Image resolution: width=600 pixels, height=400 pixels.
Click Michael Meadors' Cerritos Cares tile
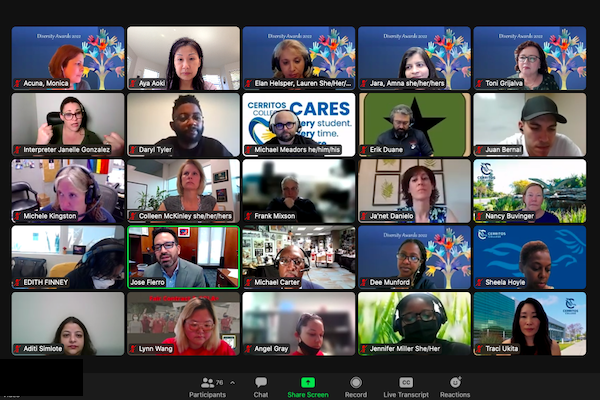298,124
